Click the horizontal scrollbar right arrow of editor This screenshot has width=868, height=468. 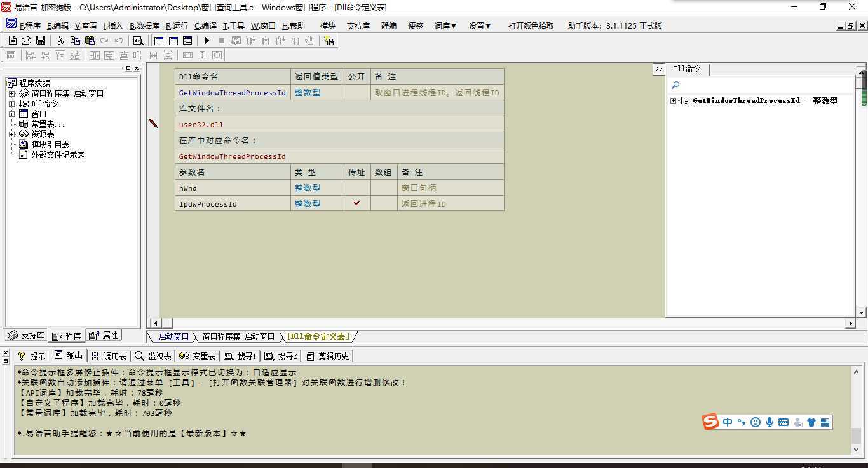click(850, 323)
